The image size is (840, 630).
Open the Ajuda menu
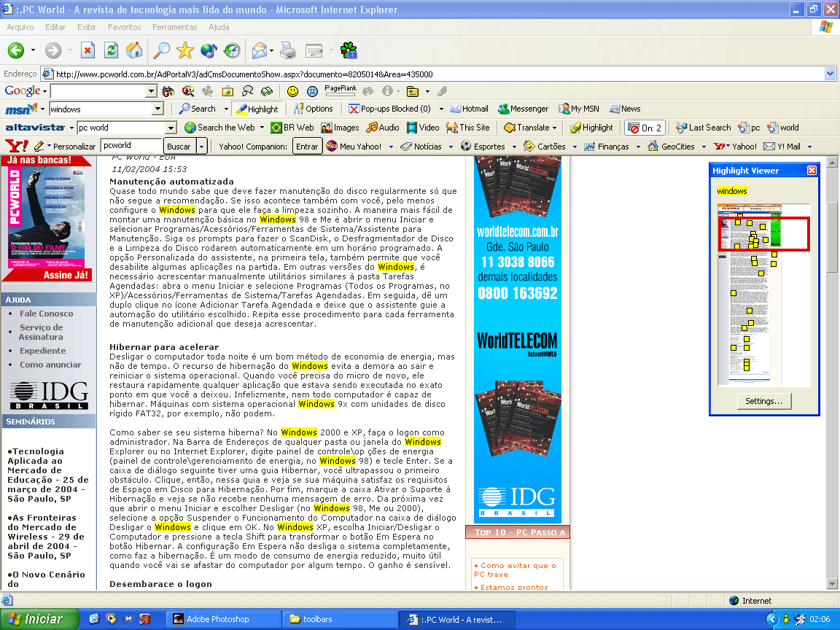tap(219, 27)
